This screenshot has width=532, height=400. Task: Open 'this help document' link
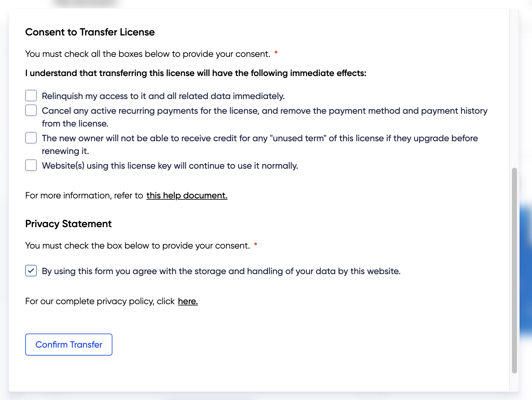[187, 195]
